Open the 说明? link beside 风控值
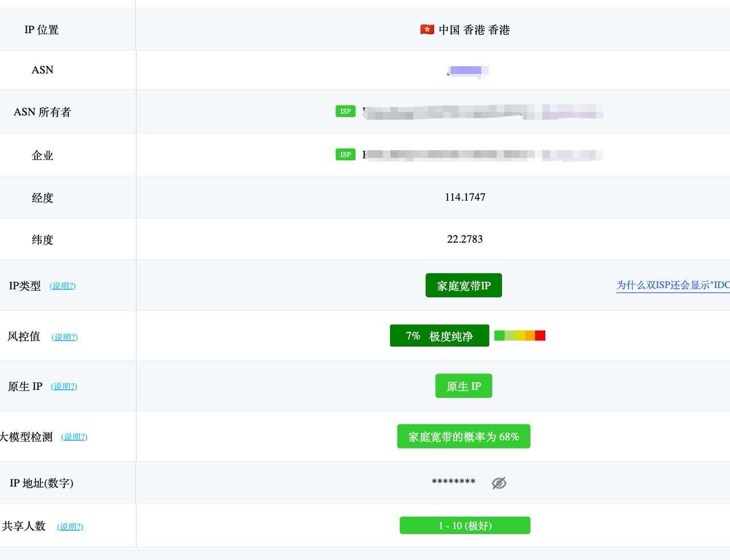730x560 pixels. (x=64, y=337)
